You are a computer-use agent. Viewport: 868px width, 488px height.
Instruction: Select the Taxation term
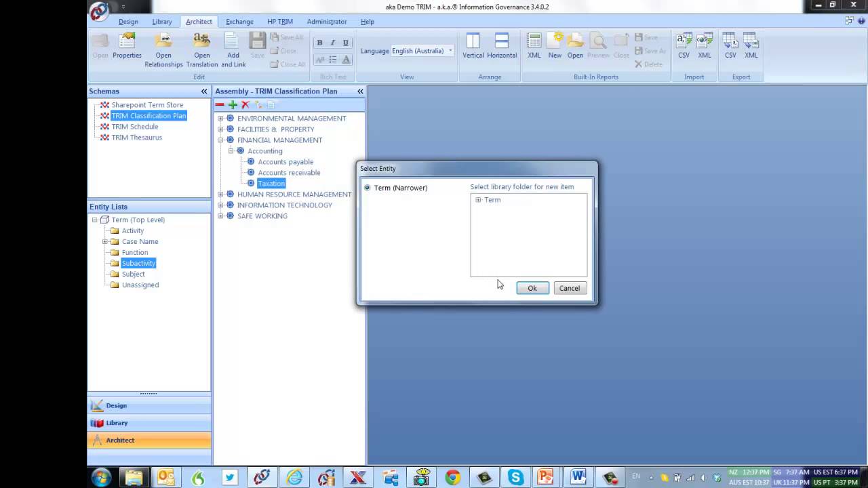coord(271,184)
